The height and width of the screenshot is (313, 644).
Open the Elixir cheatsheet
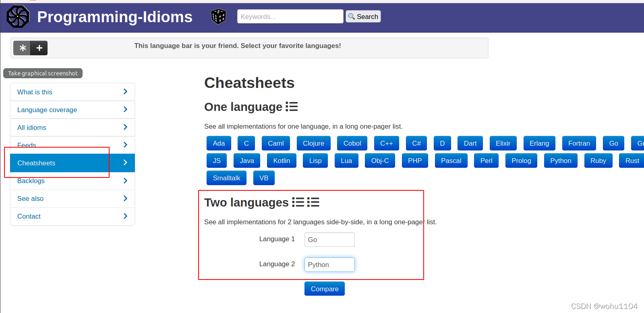pyautogui.click(x=503, y=143)
